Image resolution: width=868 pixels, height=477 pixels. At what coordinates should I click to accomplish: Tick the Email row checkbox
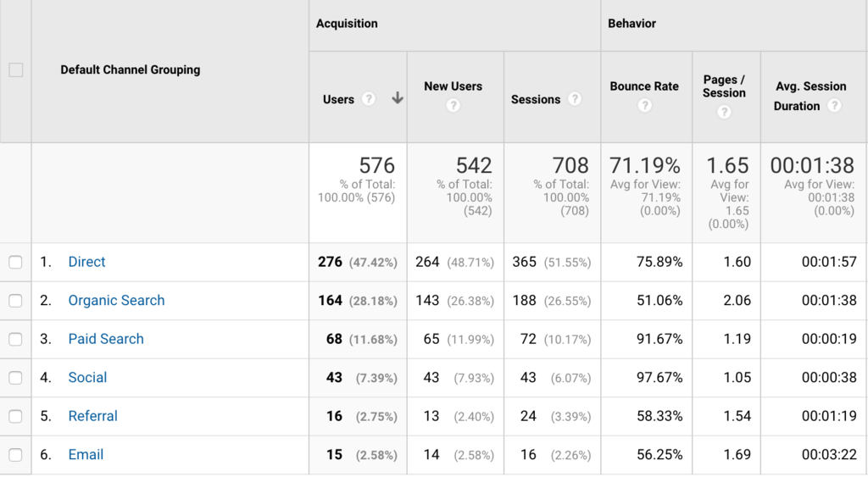coord(15,455)
